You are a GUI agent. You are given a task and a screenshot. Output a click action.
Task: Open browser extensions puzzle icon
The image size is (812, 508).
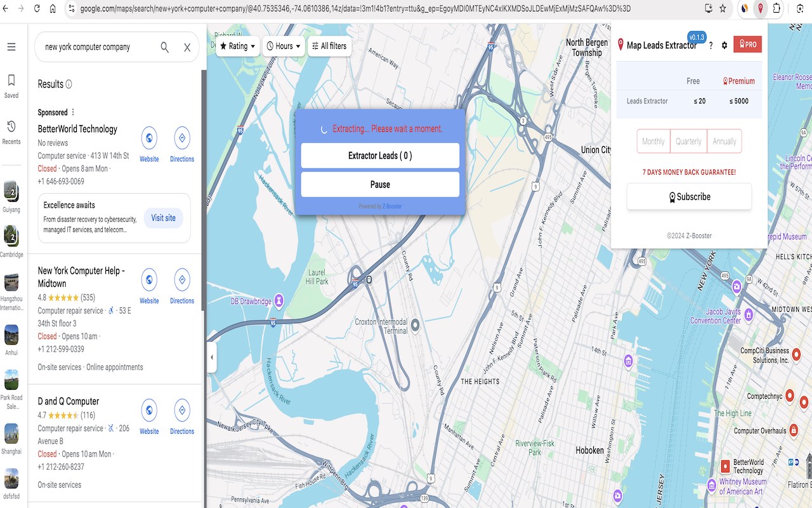[776, 9]
